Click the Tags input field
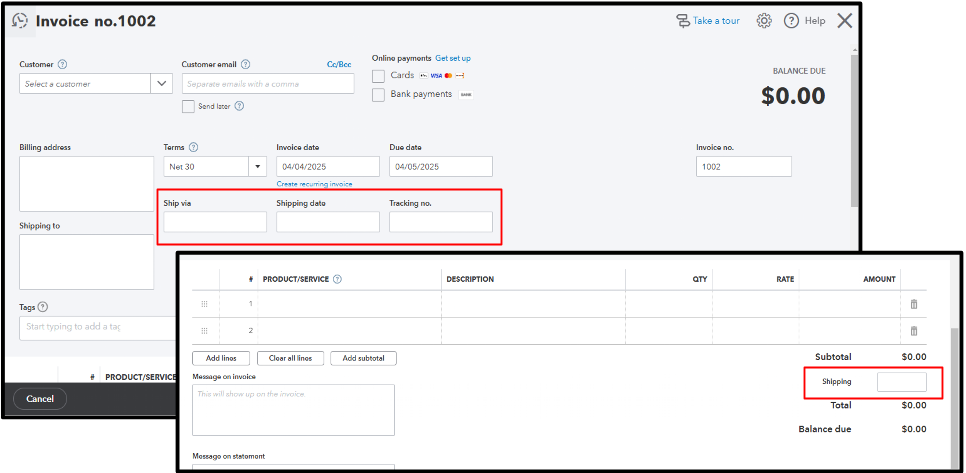 coord(99,328)
